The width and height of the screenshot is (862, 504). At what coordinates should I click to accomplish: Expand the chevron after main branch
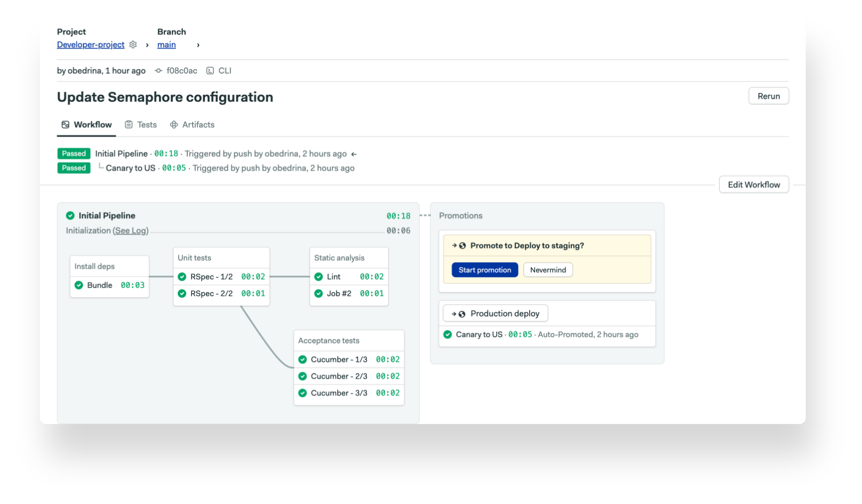(x=198, y=45)
